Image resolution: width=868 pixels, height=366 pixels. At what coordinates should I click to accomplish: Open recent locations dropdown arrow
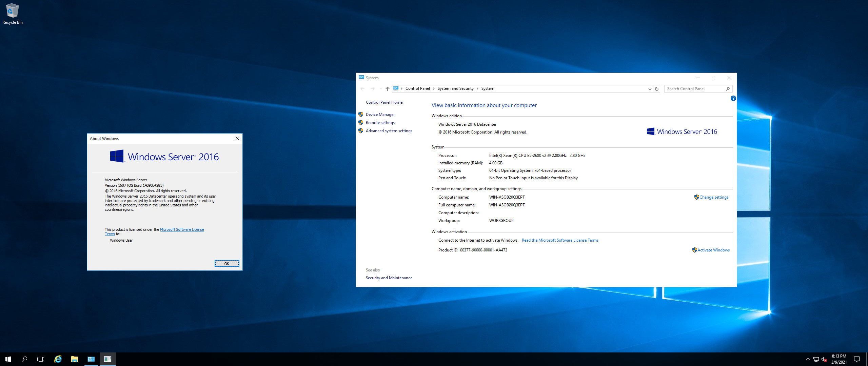pyautogui.click(x=380, y=89)
